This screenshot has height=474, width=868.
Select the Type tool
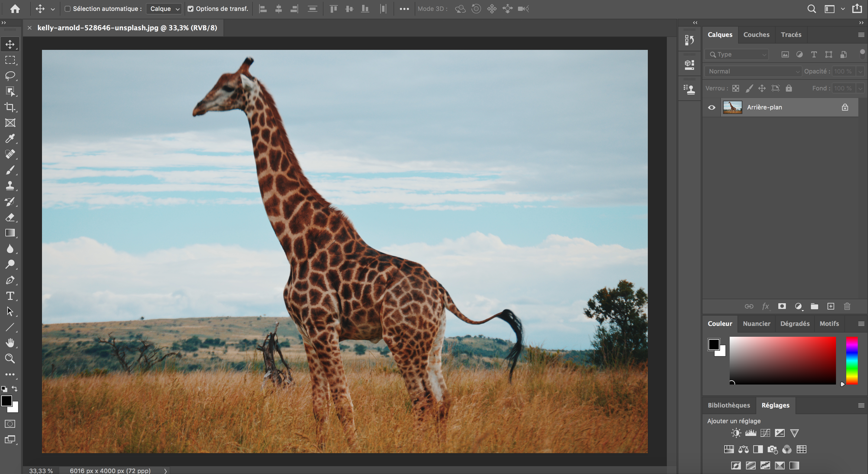pos(10,296)
